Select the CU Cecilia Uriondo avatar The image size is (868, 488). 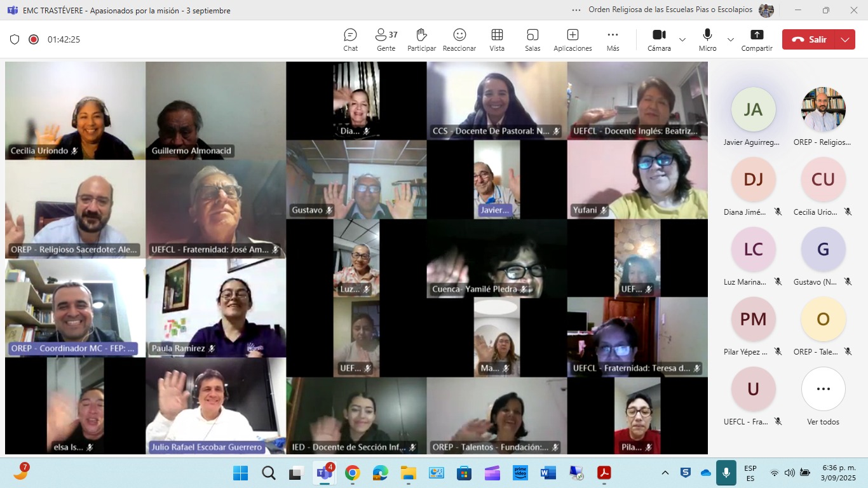tap(824, 179)
